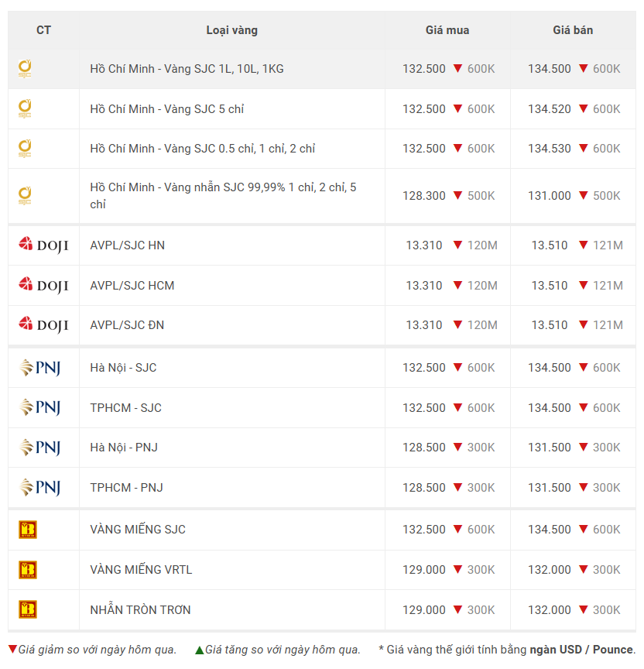
Task: Click sell price 131.500 in TPHCM - PNJ row
Action: 550,488
